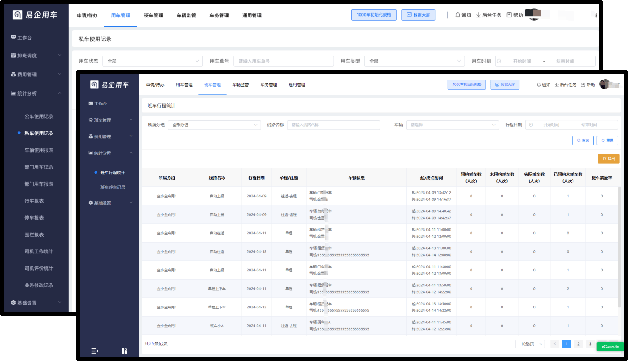Click the icon beside the collapse button, front sidebar bottom
The width and height of the screenshot is (629, 362).
(124, 351)
